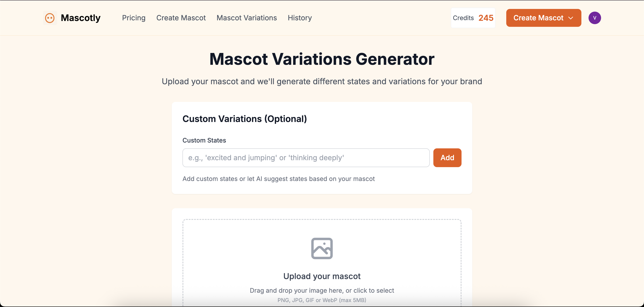
Task: Click the "Custom Variations (Optional)" section heading
Action: [244, 119]
